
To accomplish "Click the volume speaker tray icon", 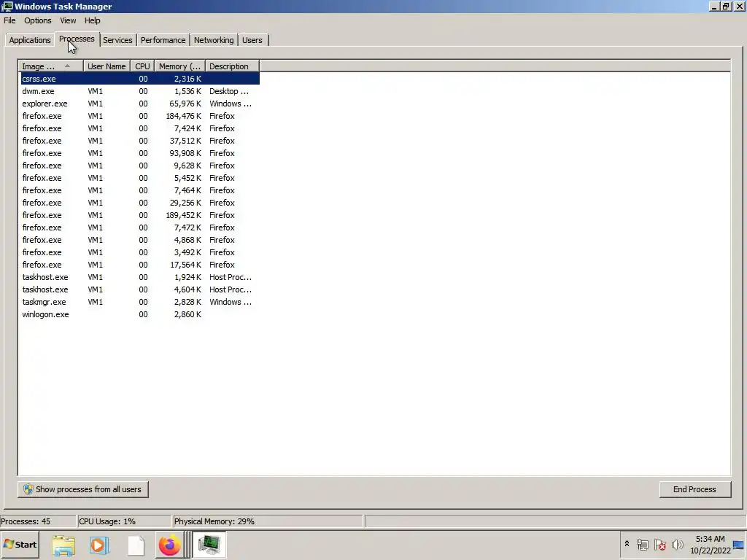I will click(x=677, y=544).
